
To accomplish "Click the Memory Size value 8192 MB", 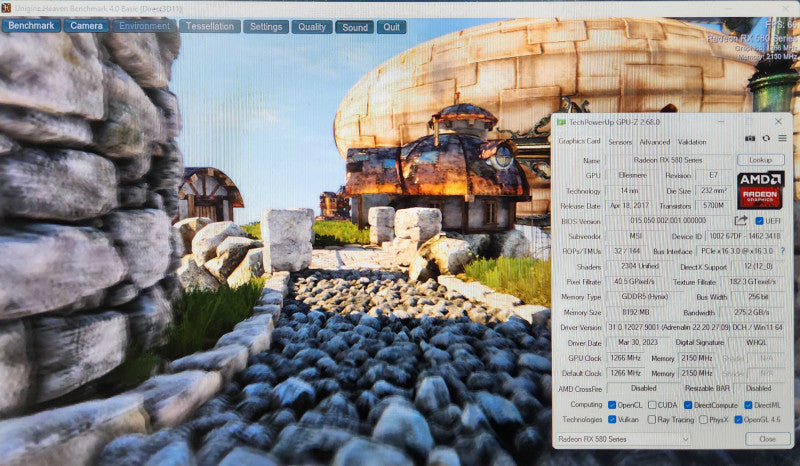I will pos(635,312).
